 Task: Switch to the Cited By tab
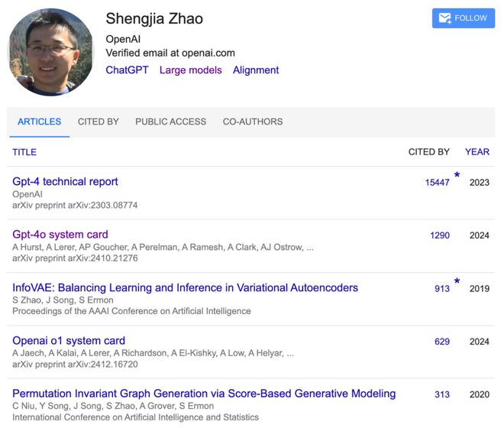point(99,122)
